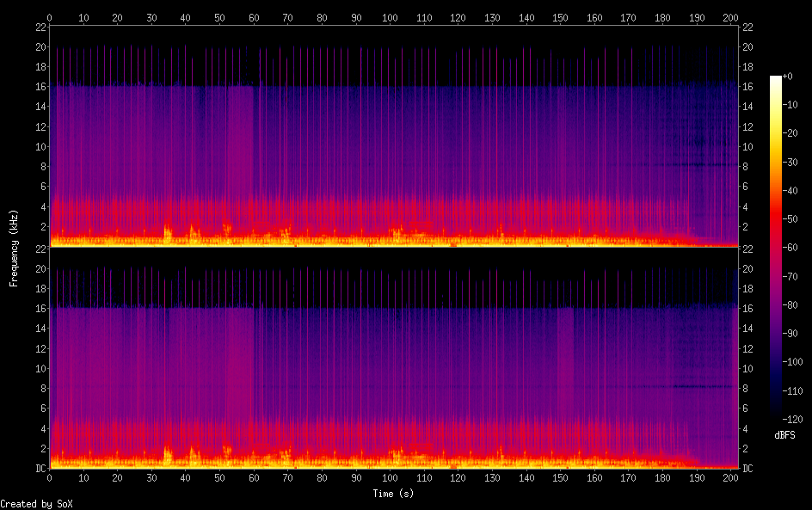Click the "Frequency (kHz)" axis label
This screenshot has height=510, width=812.
click(13, 247)
